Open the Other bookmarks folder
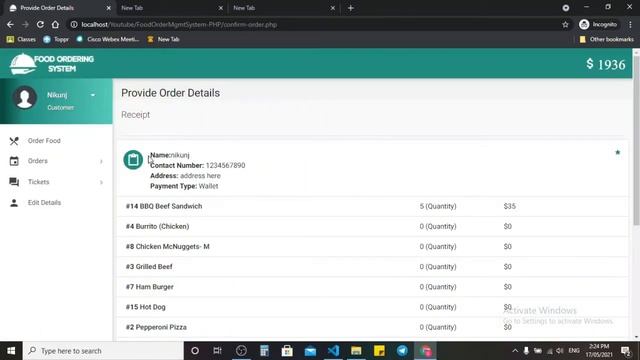640x360 pixels. coord(607,39)
